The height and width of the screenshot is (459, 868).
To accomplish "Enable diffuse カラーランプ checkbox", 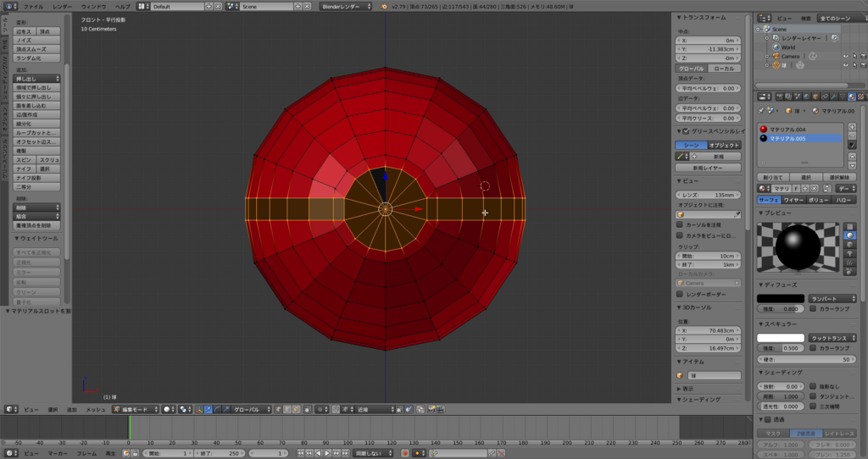I will click(x=814, y=309).
